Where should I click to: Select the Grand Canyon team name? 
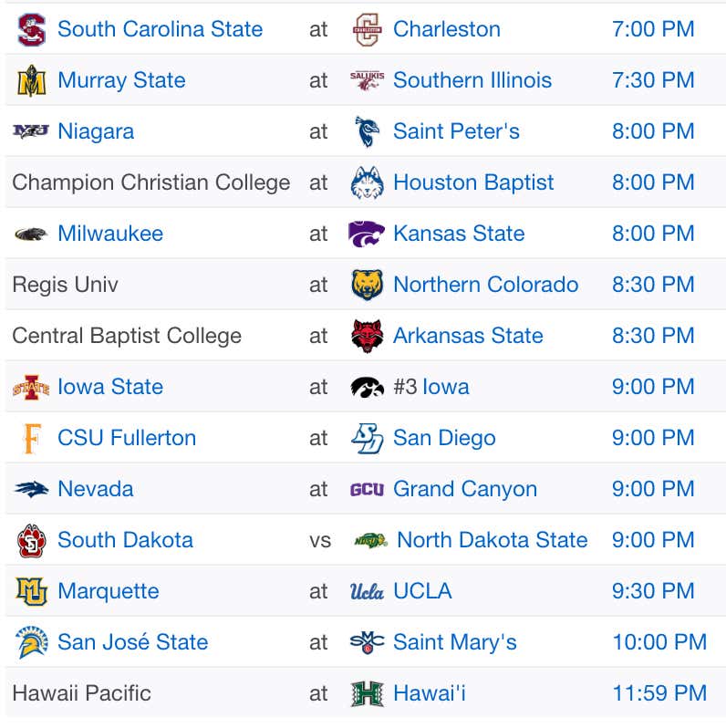tap(464, 489)
